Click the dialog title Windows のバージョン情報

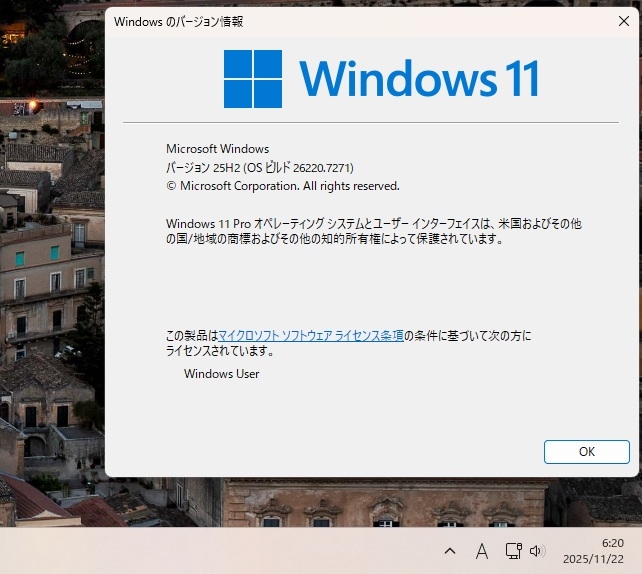179,21
